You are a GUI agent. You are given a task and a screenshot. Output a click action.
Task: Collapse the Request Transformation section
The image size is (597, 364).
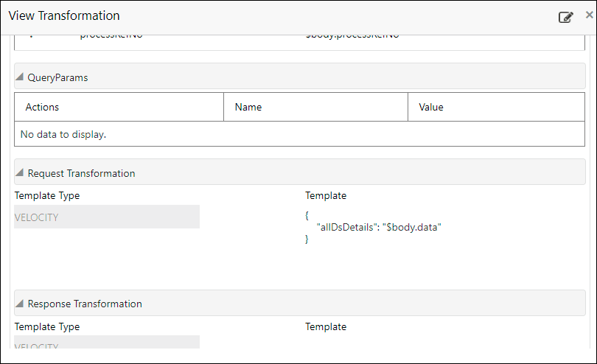pos(20,173)
